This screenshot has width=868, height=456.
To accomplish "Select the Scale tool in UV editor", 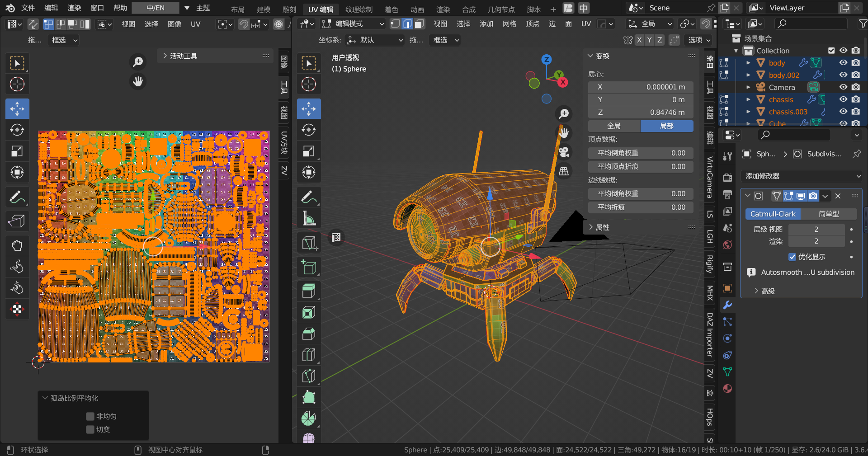I will click(17, 151).
